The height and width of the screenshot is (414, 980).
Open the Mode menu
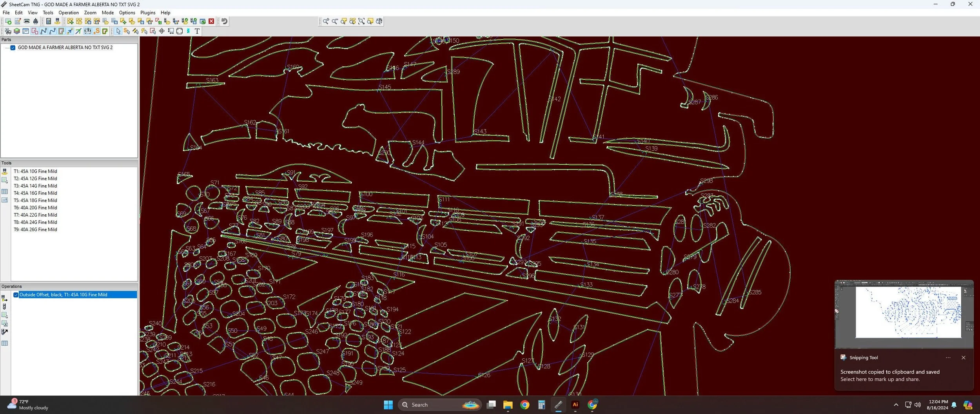pos(108,13)
